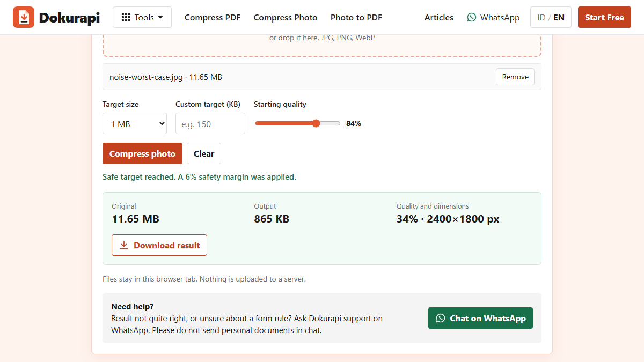Viewport: 644px width, 362px height.
Task: Open the Tools dropdown menu
Action: [x=142, y=17]
